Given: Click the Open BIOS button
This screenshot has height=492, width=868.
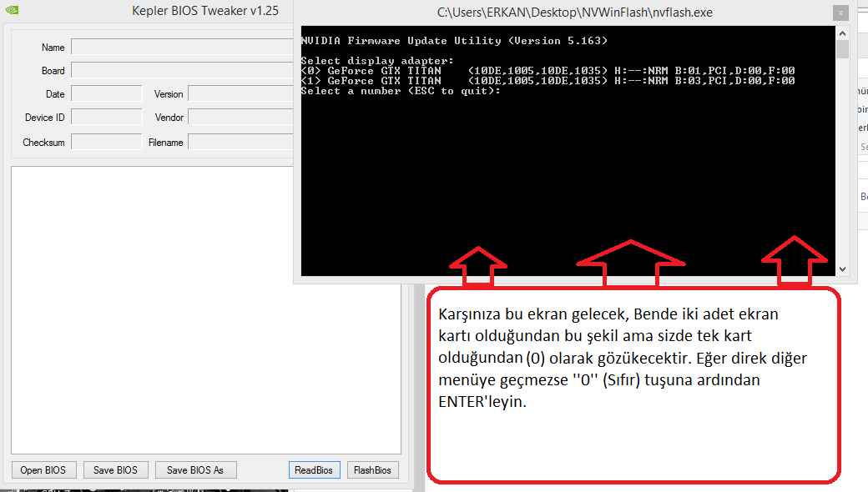Looking at the screenshot, I should point(43,469).
